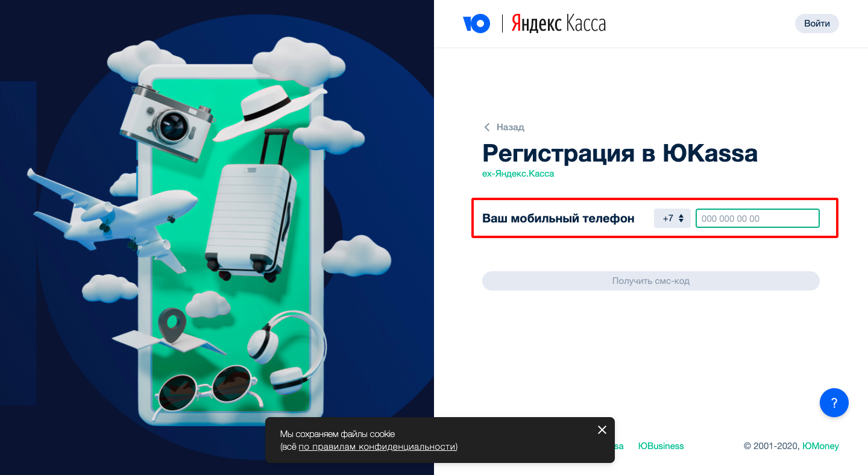Click the up-down arrows beside +7
This screenshot has width=868, height=475.
point(681,218)
